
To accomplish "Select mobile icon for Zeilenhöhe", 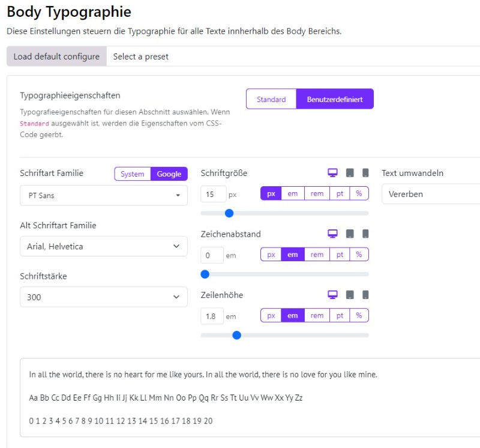I will coord(365,295).
